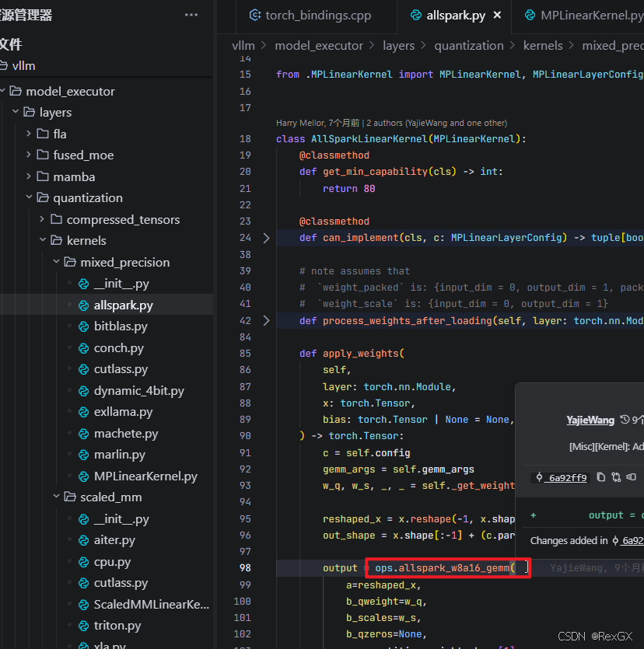Click folder icon beside vllm root
The width and height of the screenshot is (644, 649).
[3, 65]
